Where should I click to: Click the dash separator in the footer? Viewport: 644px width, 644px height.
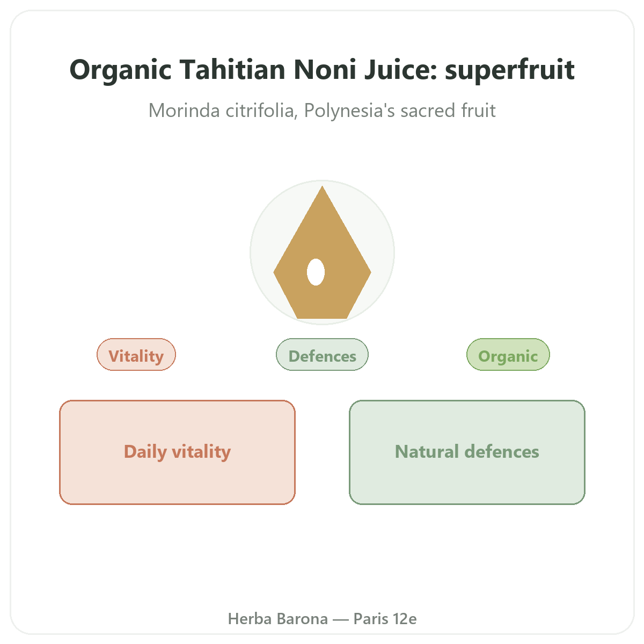(340, 619)
